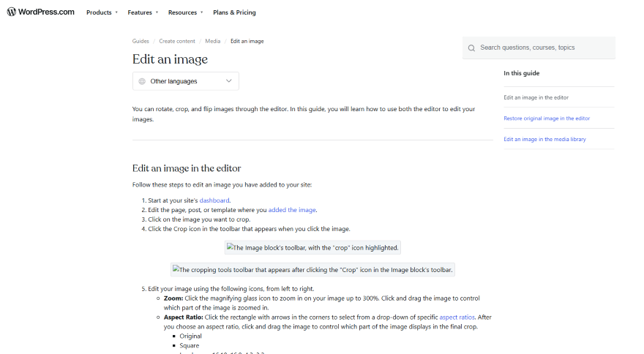Screen dimensions: 644x354
Task: Go to the Guides breadcrumb
Action: click(x=141, y=41)
